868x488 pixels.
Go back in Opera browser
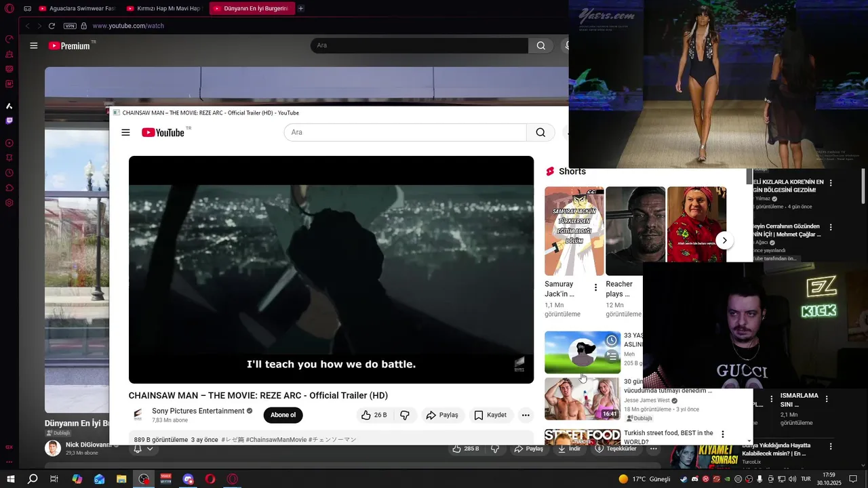click(x=28, y=26)
